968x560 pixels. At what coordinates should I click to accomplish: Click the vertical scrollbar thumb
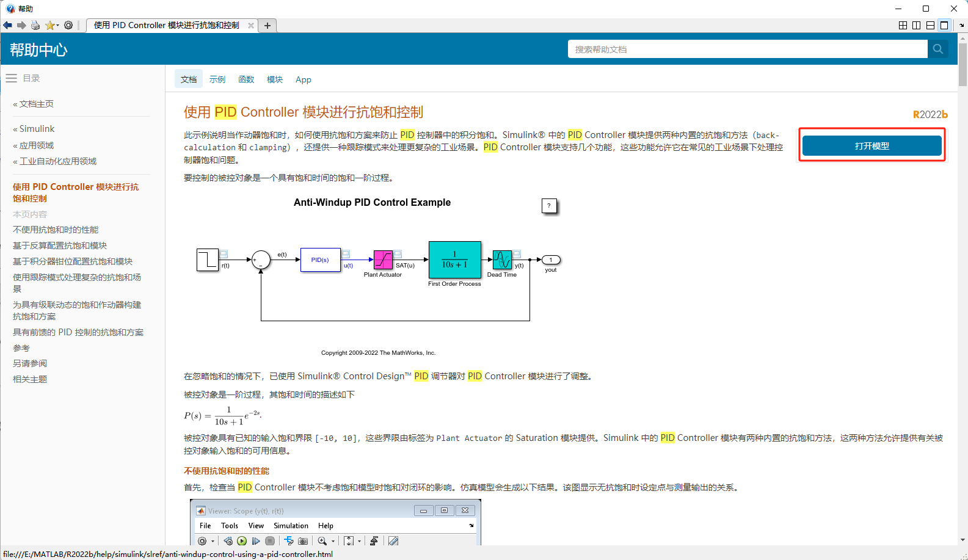[963, 65]
